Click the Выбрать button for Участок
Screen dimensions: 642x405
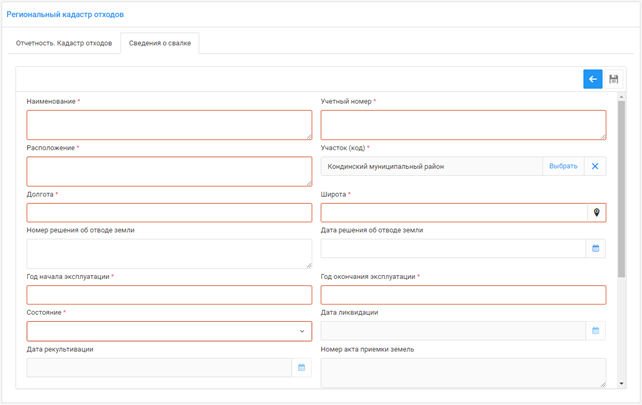point(563,166)
